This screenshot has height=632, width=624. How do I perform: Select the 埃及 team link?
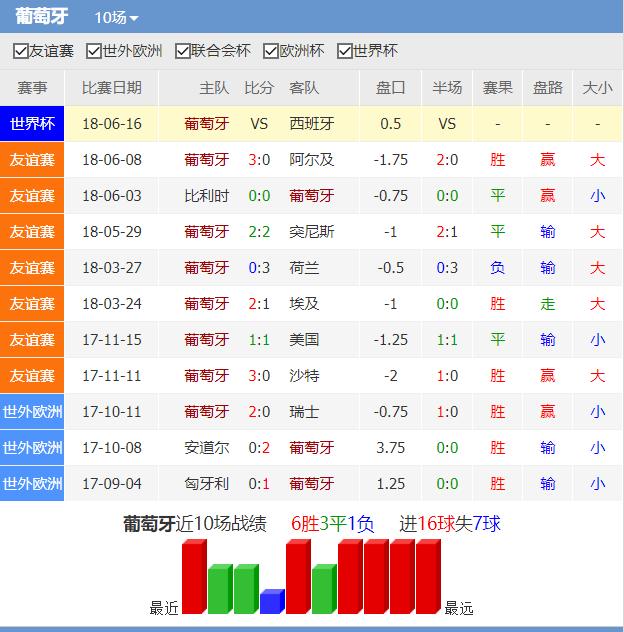[x=304, y=304]
